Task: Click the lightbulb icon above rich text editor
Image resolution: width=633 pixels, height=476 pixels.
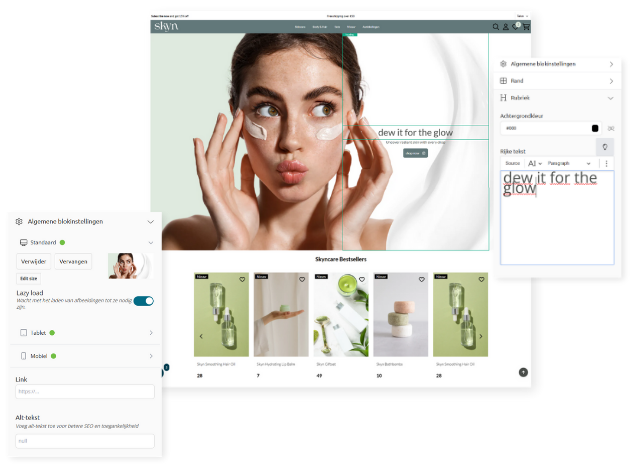Action: click(605, 147)
